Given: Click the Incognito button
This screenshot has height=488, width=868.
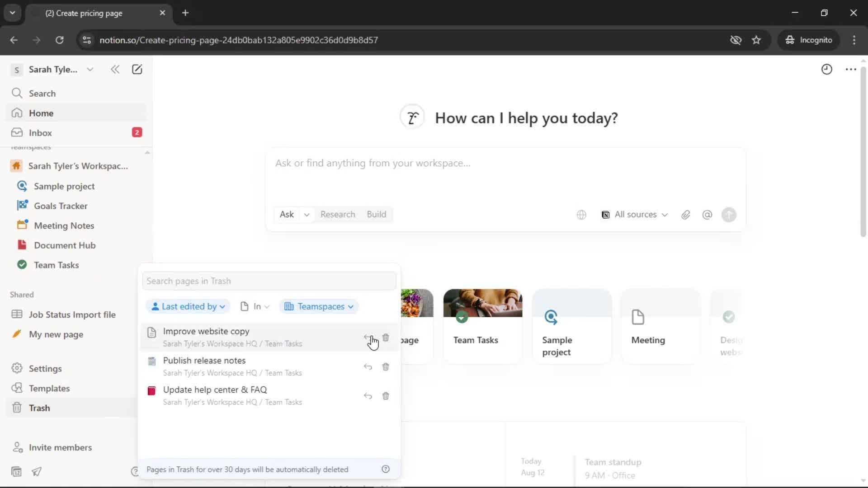Looking at the screenshot, I should (x=809, y=40).
